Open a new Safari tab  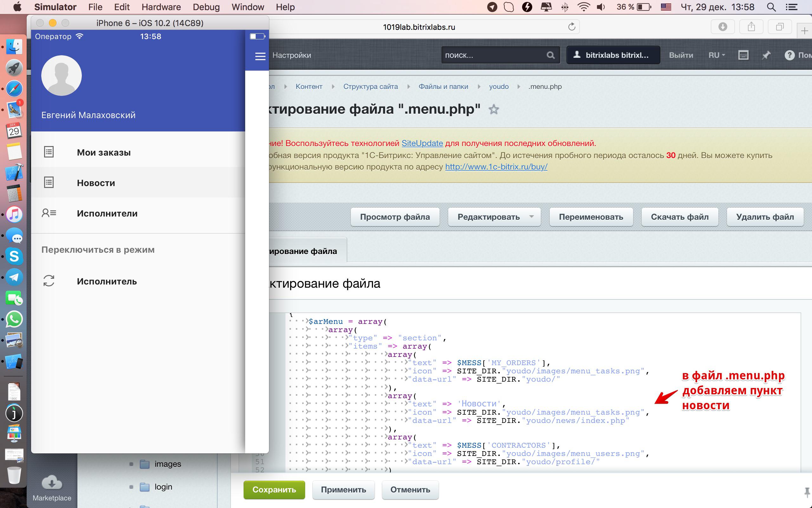(804, 31)
